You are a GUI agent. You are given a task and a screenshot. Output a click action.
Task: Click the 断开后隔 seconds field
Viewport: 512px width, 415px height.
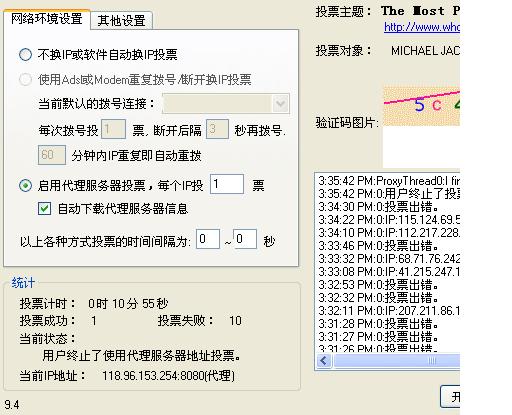[217, 129]
